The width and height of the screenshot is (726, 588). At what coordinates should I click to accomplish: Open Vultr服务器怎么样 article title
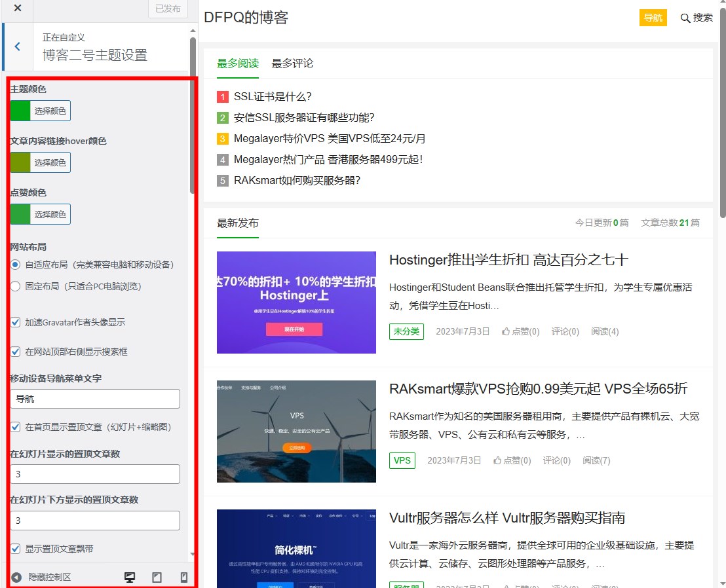507,518
